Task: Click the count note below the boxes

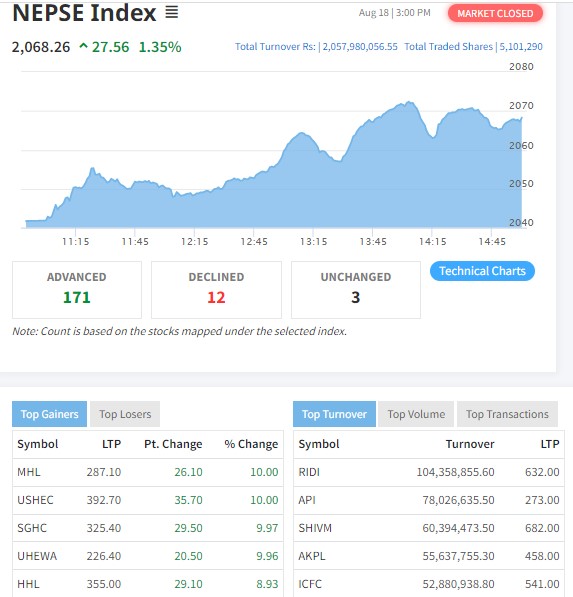Action: coord(179,331)
